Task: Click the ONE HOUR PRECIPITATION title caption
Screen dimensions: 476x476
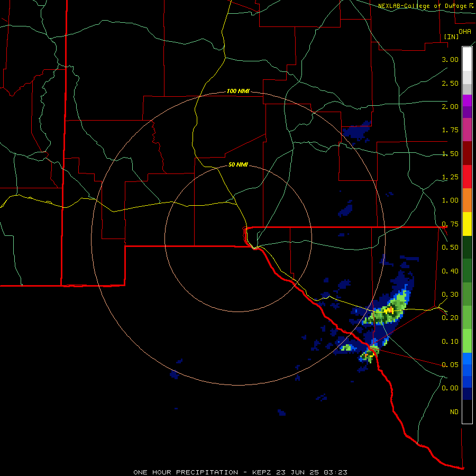Action: (x=241, y=472)
